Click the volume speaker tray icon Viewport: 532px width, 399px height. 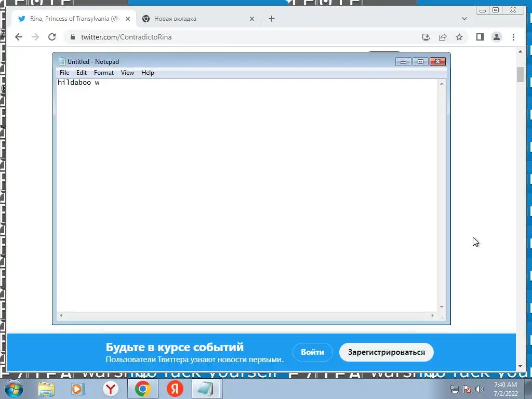click(480, 389)
